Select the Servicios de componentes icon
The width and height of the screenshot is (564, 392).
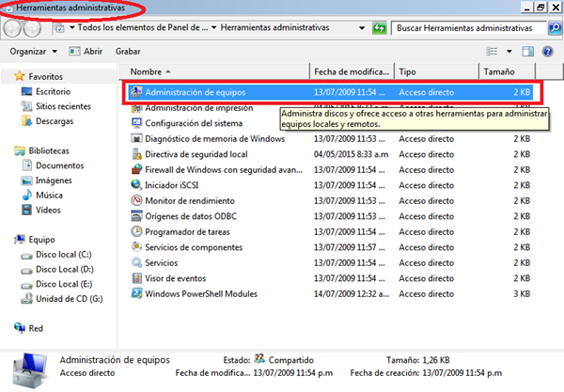(136, 247)
